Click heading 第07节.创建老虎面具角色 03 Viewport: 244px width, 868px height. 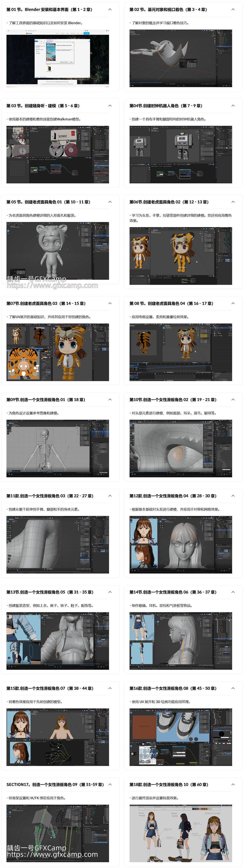coord(46,304)
